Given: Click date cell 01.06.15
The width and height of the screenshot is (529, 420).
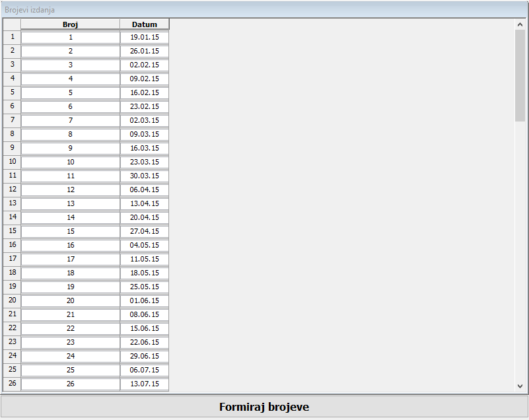Looking at the screenshot, I should (145, 301).
